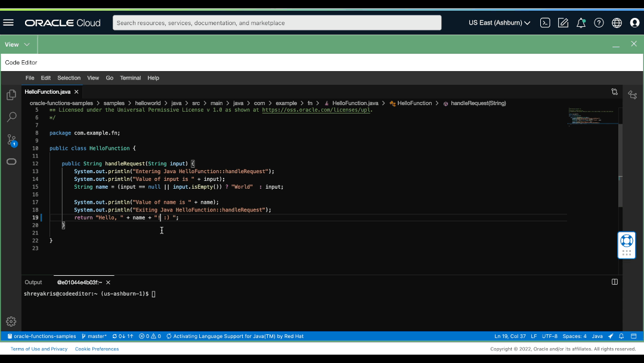Open the Help question-mark icon
644x363 pixels.
click(599, 22)
